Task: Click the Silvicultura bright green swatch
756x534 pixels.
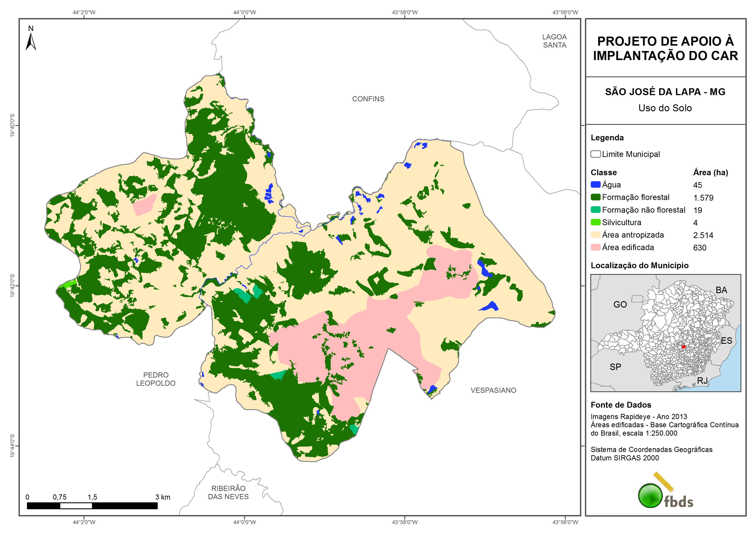Action: click(595, 222)
